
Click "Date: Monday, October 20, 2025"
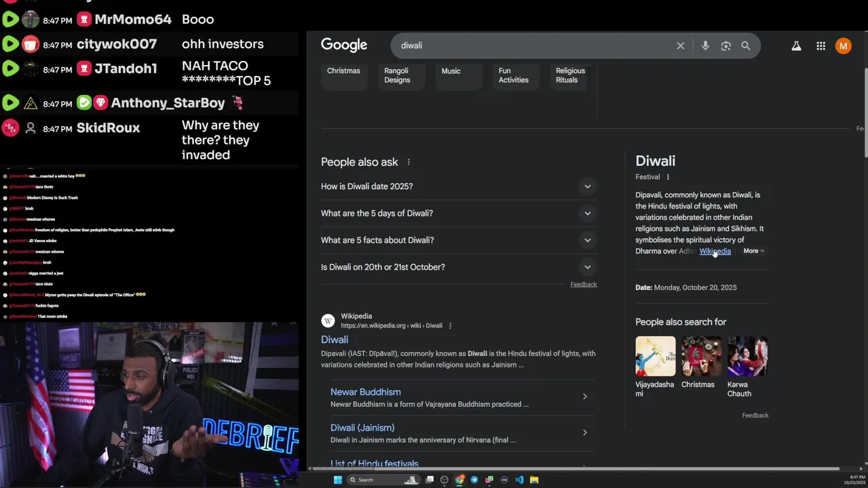point(686,287)
